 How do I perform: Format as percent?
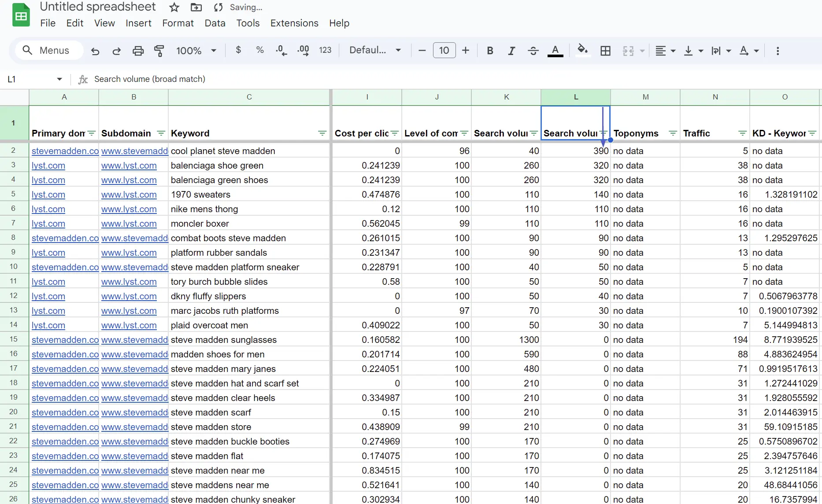click(x=260, y=50)
